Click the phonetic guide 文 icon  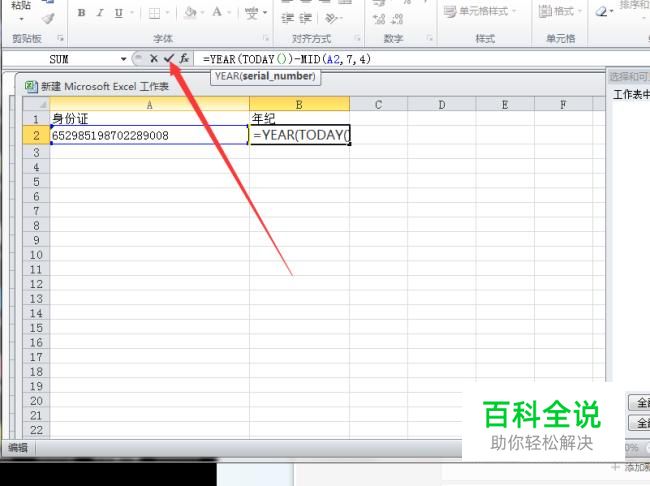251,13
